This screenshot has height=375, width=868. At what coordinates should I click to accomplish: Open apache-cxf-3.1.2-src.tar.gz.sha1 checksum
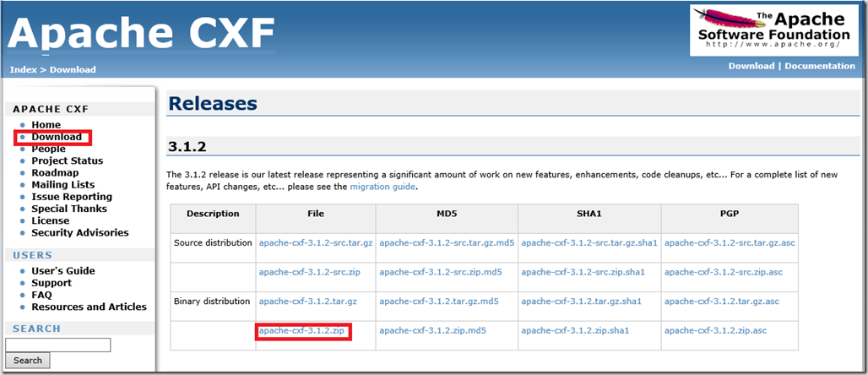589,243
